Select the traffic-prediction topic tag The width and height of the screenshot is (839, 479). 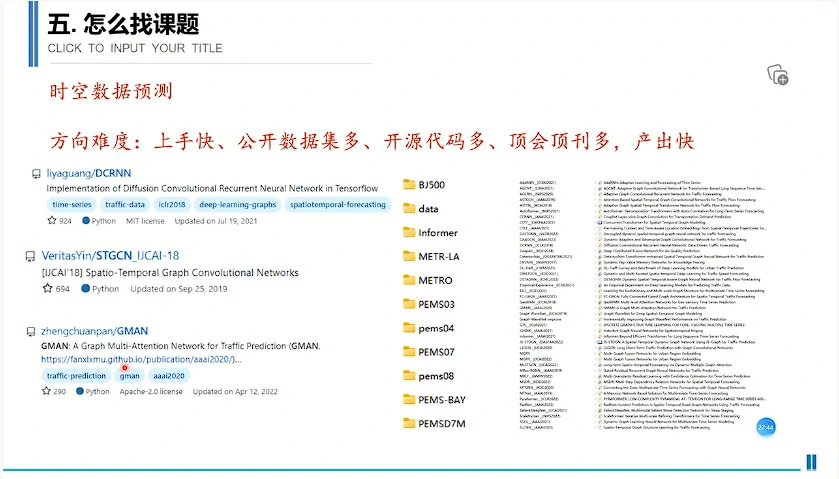[76, 376]
